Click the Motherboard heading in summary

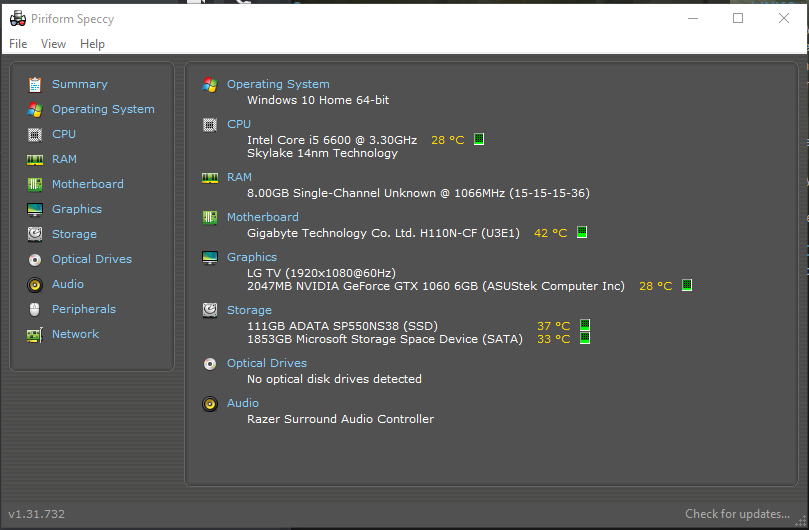(263, 217)
